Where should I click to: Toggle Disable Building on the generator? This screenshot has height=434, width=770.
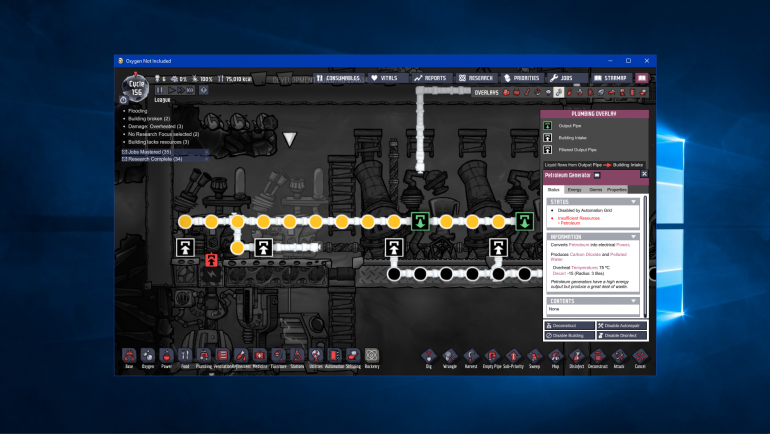coord(568,335)
